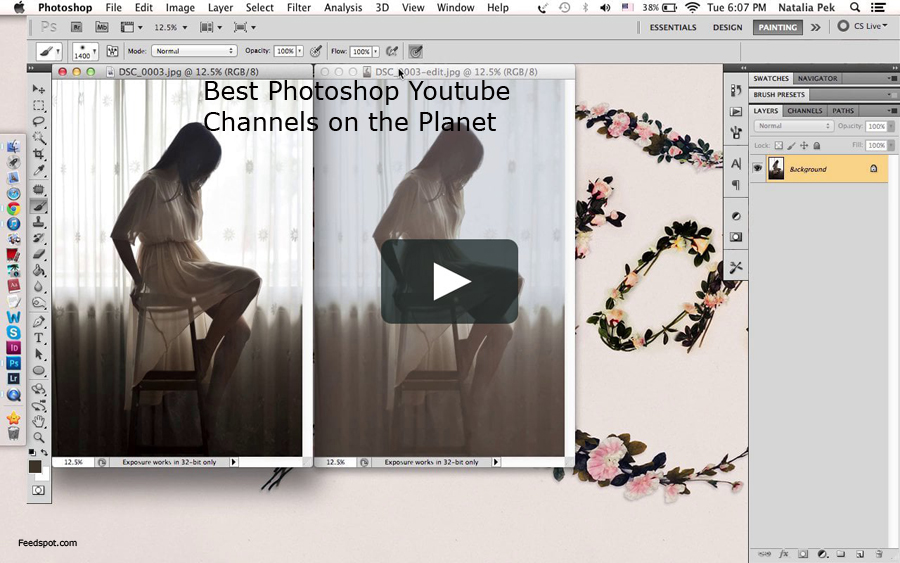Open the Actions panel icon

(736, 111)
